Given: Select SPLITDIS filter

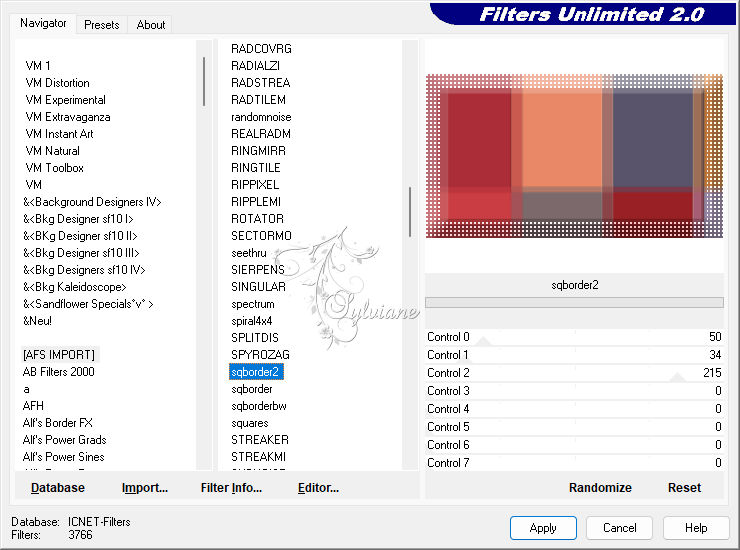Looking at the screenshot, I should tap(255, 338).
